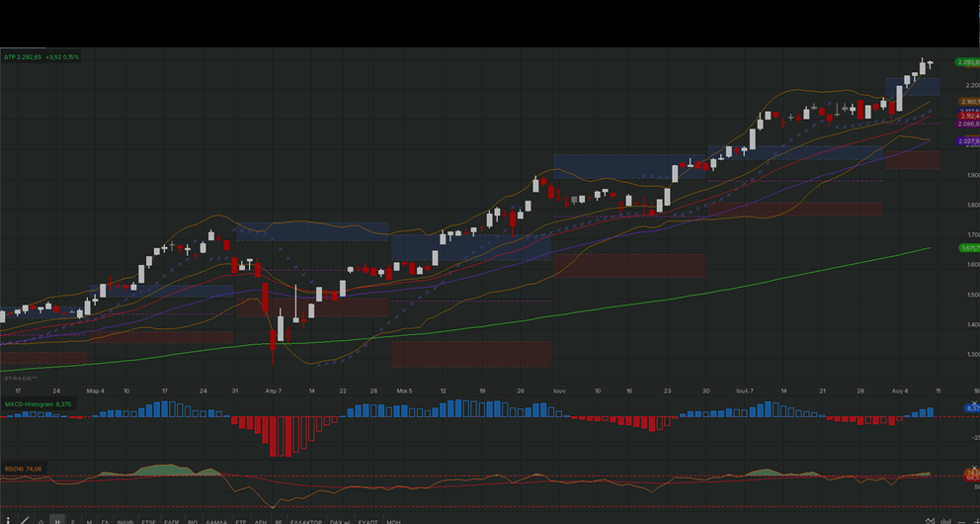Click the 1.600 price axis label
The image size is (980, 524).
click(973, 265)
